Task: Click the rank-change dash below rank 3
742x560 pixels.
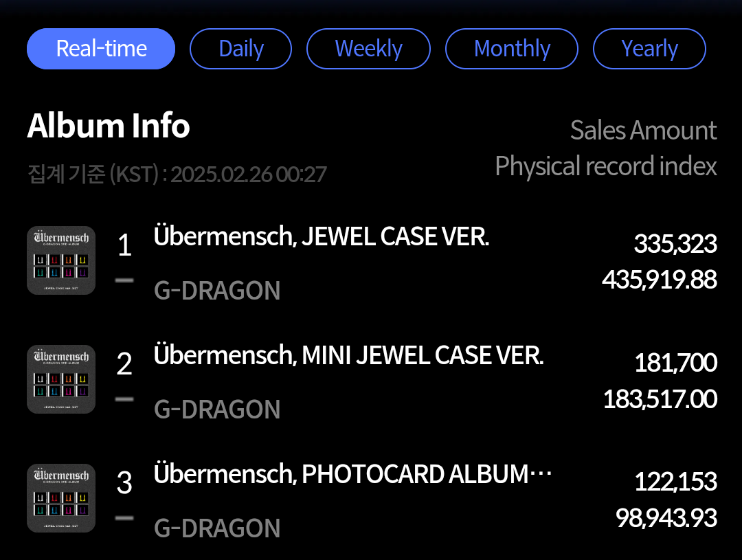Action: point(124,517)
